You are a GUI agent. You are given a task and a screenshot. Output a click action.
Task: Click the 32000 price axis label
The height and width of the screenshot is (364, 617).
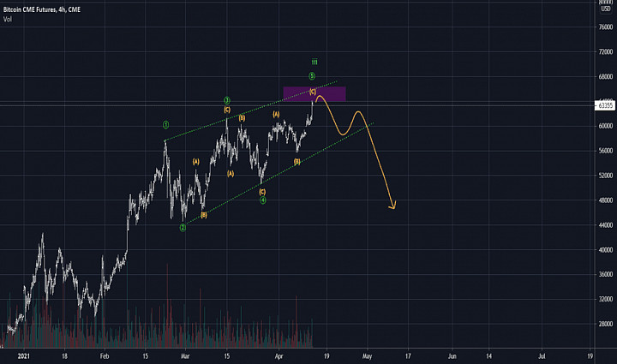(606, 299)
